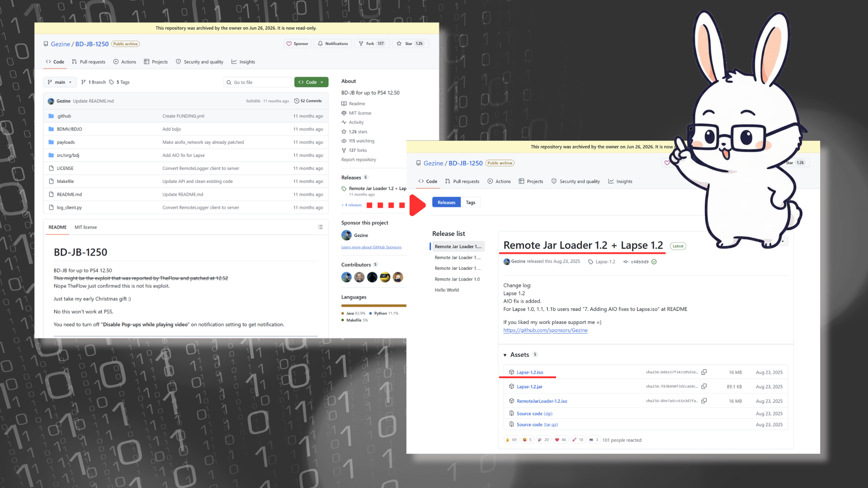Copy the RemoteJarLoader-1.2.iso sha256 hash

[704, 401]
